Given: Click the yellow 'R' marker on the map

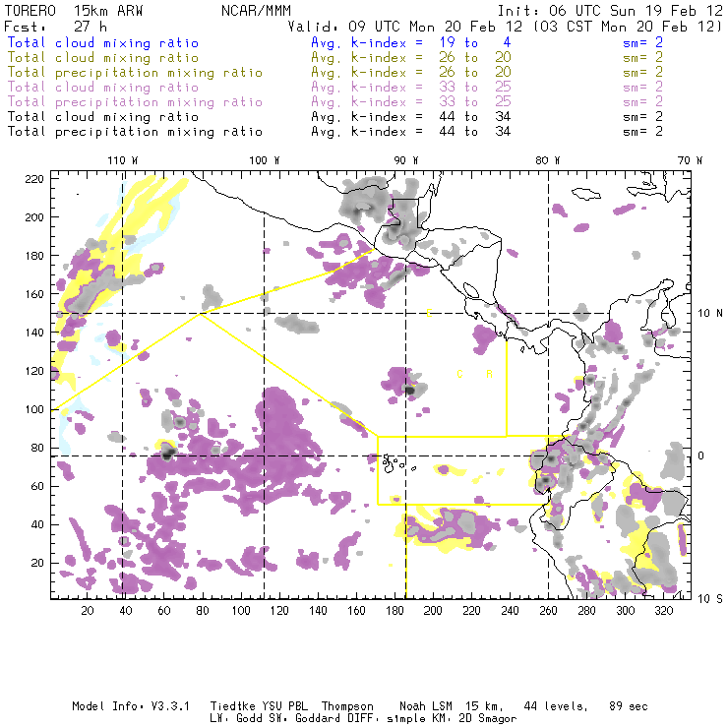Looking at the screenshot, I should coord(489,374).
